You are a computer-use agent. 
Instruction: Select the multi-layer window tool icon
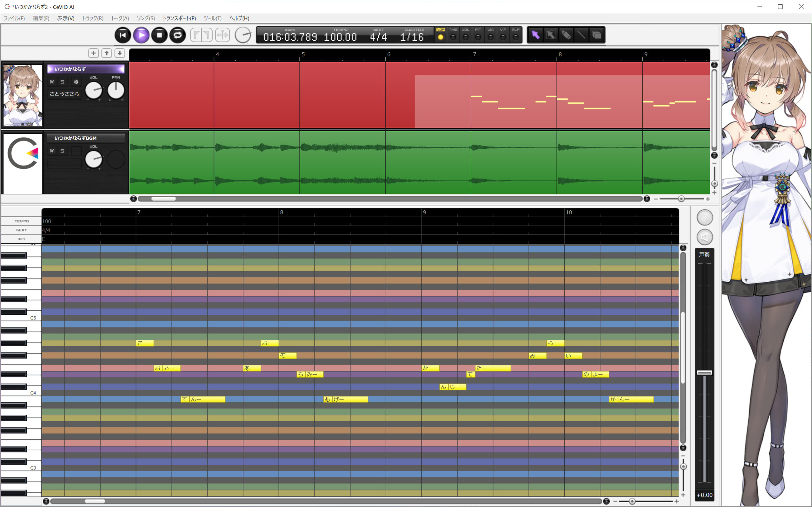(597, 35)
